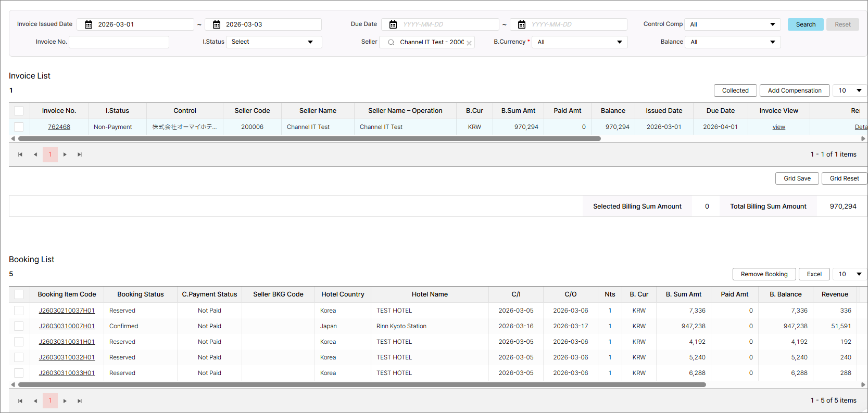The width and height of the screenshot is (868, 413).
Task: Open the Control Comp dropdown
Action: click(x=732, y=24)
